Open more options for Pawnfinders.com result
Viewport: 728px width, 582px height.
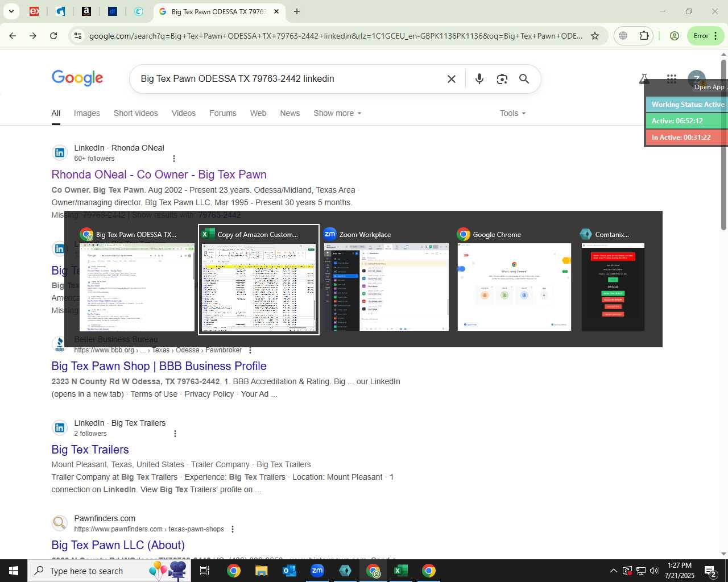pyautogui.click(x=233, y=529)
